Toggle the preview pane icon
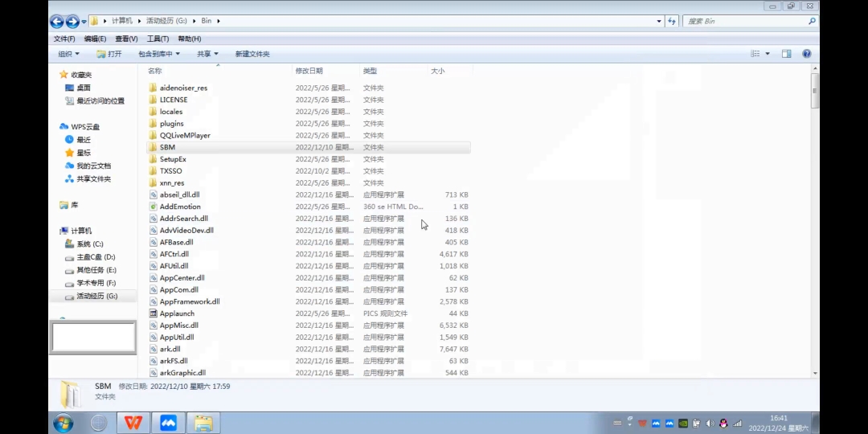Viewport: 868px width, 434px height. click(x=786, y=54)
